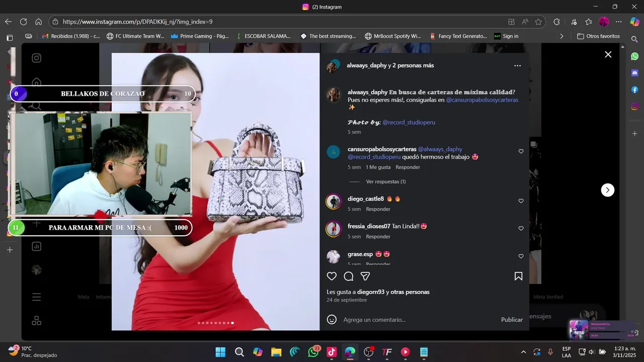Expand bookmarks overflow chevron
Viewport: 644px width, 362px height.
tap(561, 36)
